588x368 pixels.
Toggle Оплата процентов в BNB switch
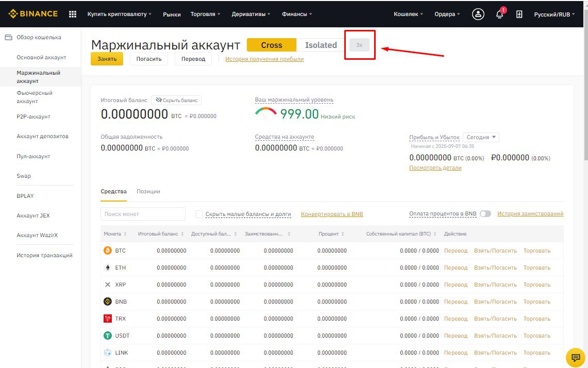485,213
